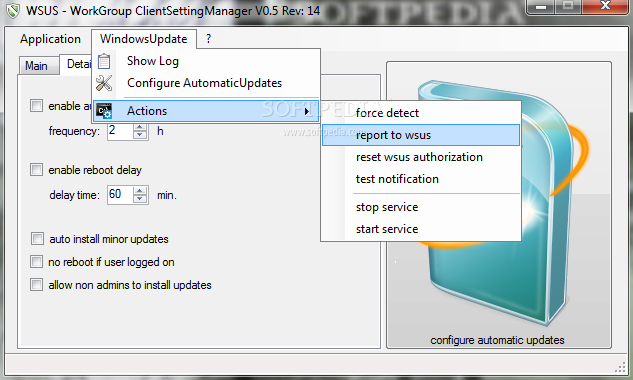Minimize the WSUS window

point(541,7)
